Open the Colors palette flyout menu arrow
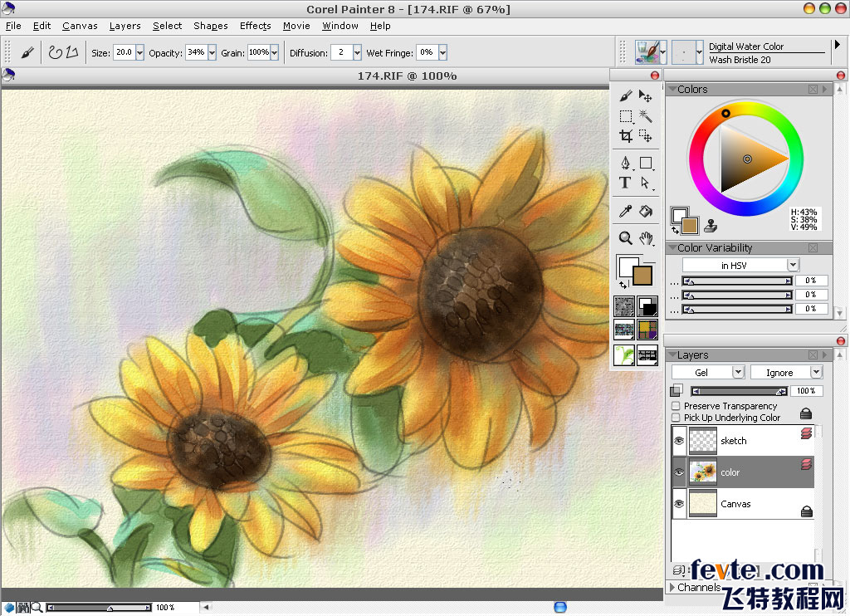The width and height of the screenshot is (850, 616). (x=824, y=89)
